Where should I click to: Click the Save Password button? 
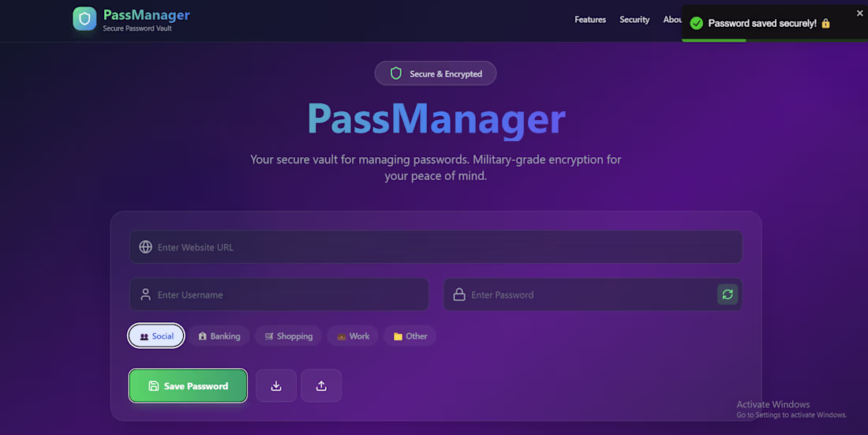[x=189, y=386]
